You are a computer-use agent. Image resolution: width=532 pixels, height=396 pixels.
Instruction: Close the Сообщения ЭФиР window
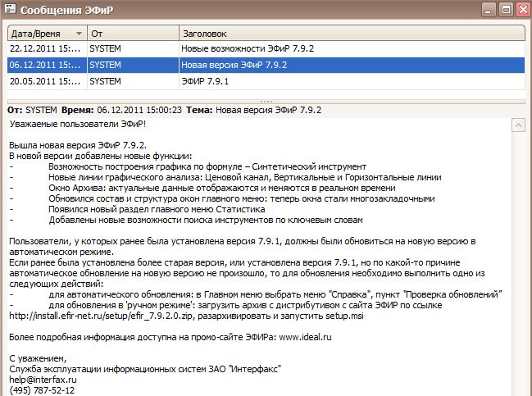pos(521,10)
